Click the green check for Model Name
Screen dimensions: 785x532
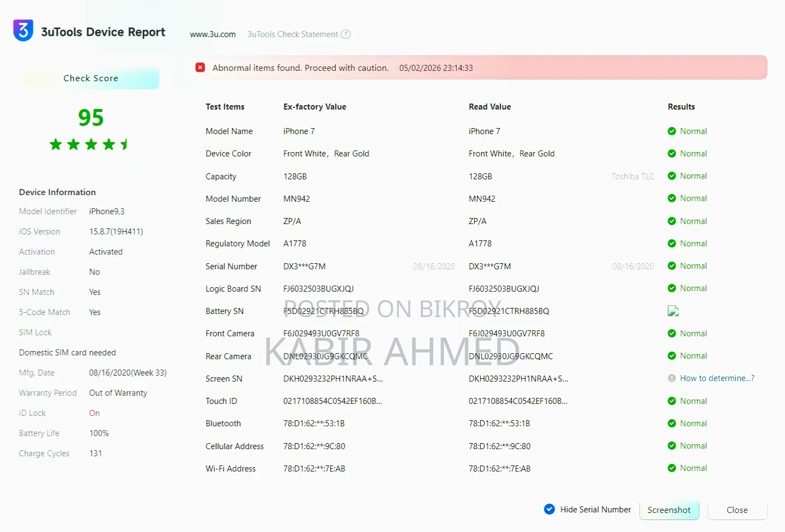(x=672, y=131)
